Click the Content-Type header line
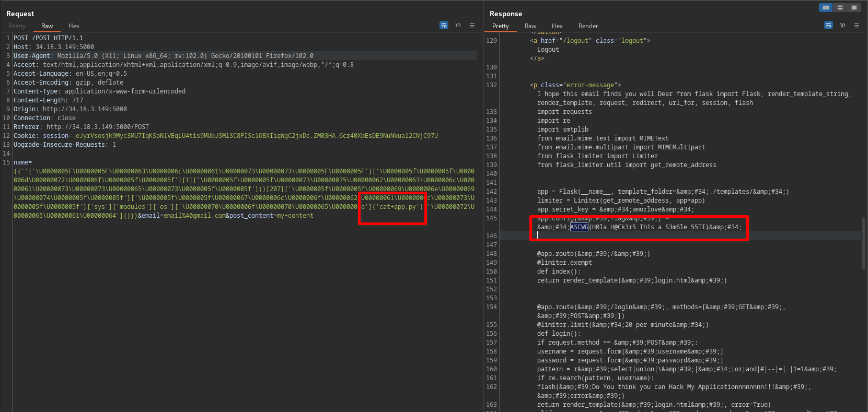 99,91
